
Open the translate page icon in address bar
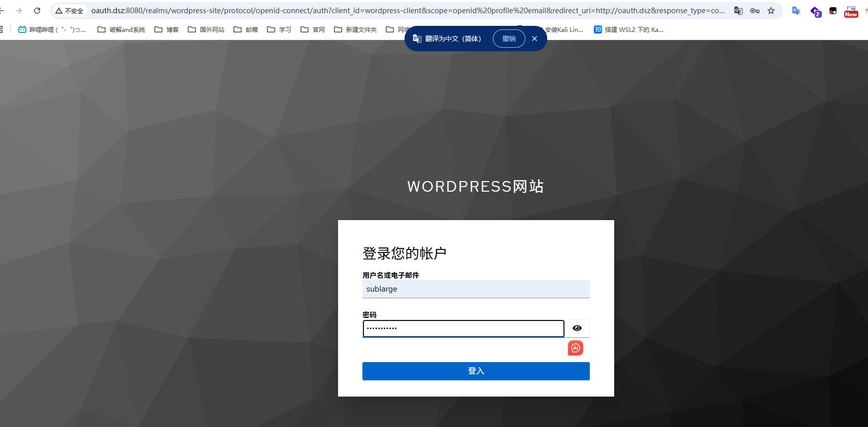pos(739,11)
